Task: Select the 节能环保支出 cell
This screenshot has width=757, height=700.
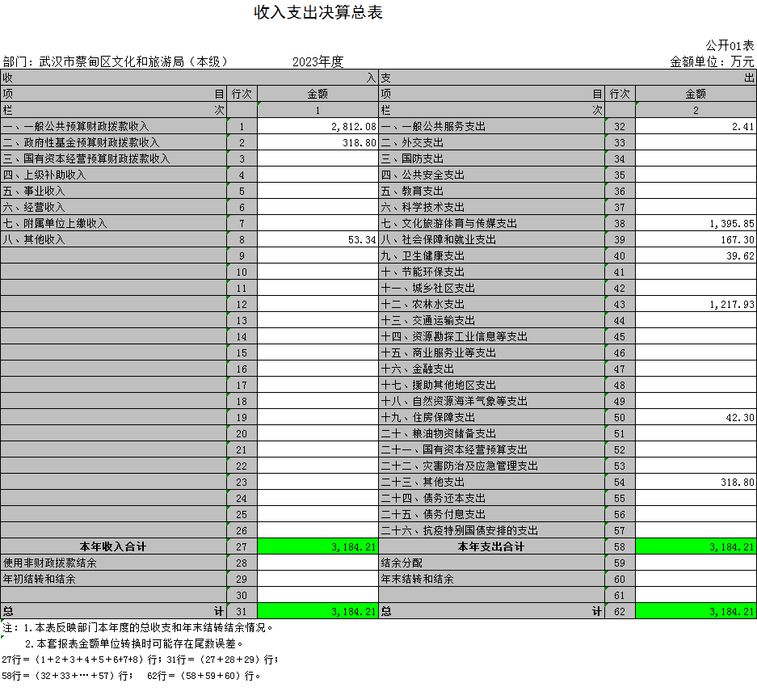Action: tap(492, 272)
